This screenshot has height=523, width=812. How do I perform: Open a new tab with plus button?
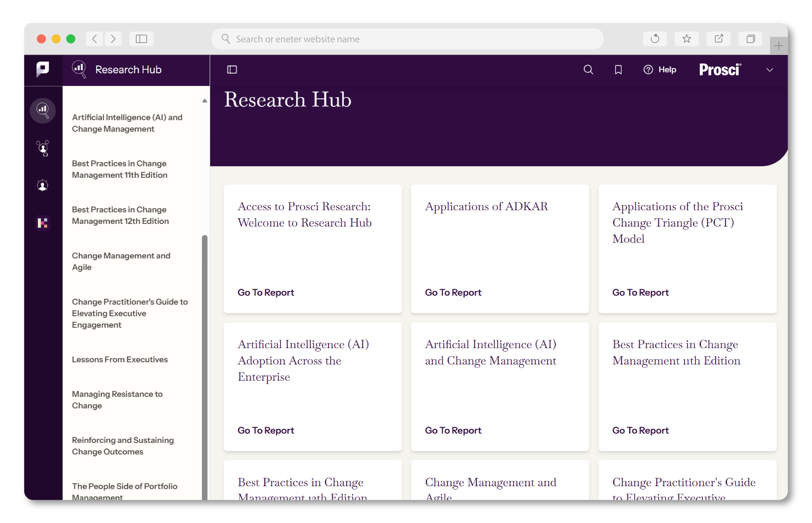coord(779,46)
